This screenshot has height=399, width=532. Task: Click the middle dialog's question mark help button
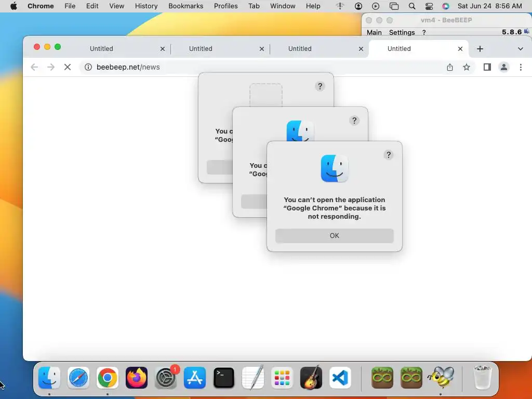point(354,121)
